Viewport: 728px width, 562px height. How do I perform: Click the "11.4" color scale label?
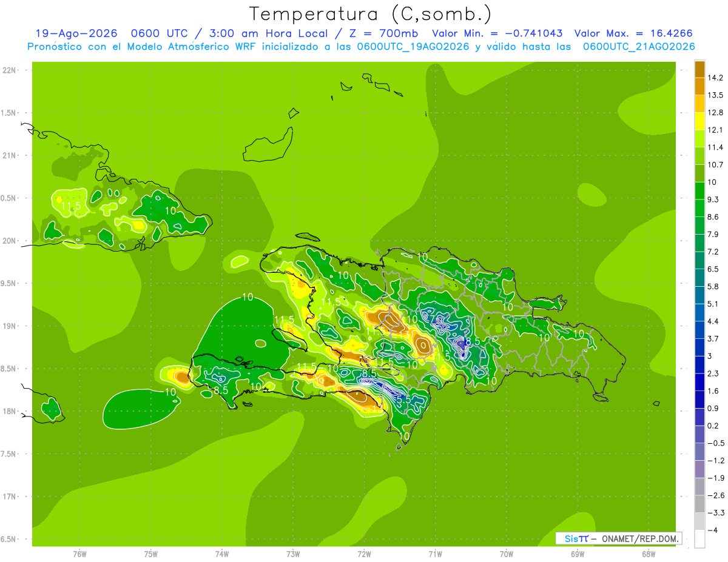[715, 147]
